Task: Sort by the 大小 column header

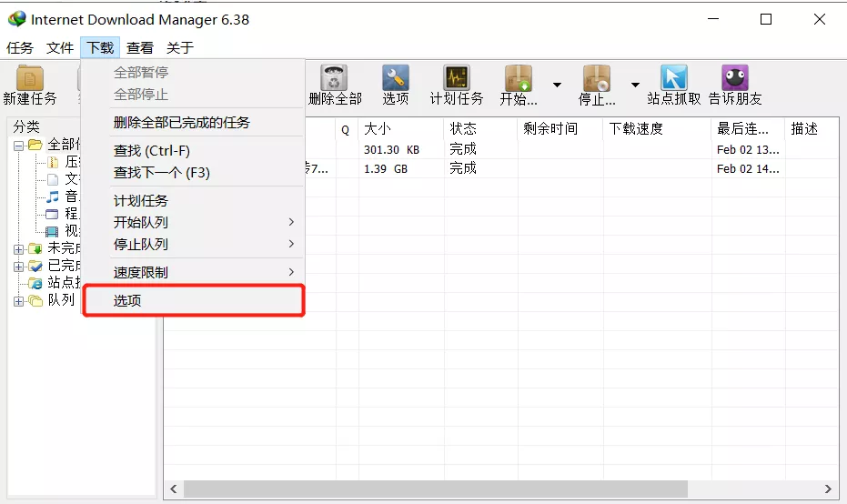Action: pyautogui.click(x=401, y=128)
